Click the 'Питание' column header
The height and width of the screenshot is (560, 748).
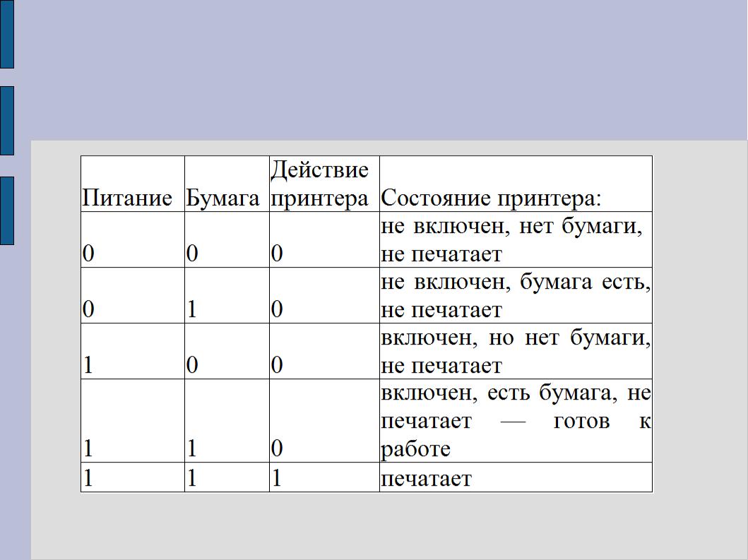tap(133, 184)
